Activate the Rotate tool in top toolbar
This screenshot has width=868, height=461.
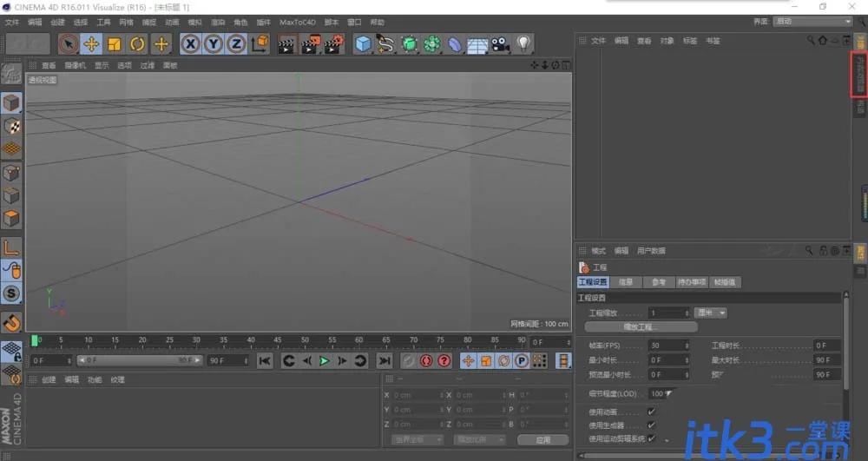tap(137, 43)
